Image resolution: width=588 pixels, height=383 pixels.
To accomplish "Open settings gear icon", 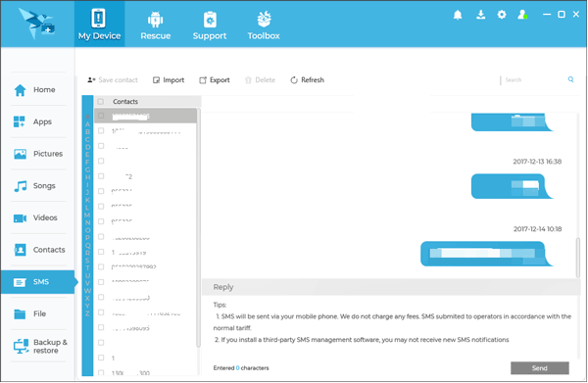I will 502,15.
